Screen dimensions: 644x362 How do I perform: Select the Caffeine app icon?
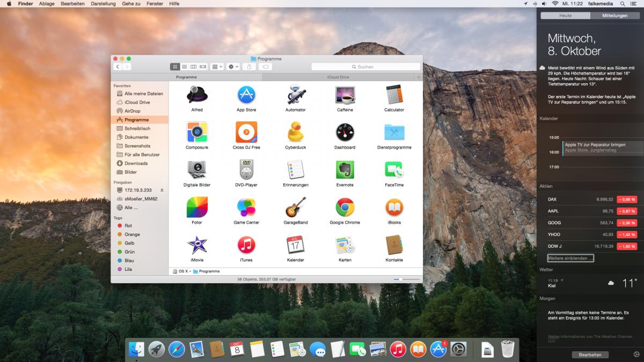(345, 95)
